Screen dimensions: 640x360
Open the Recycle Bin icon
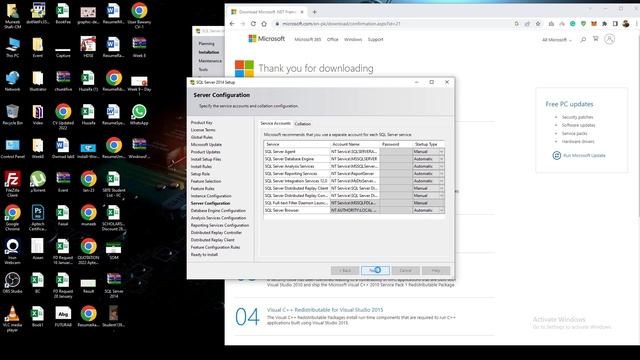point(12,115)
